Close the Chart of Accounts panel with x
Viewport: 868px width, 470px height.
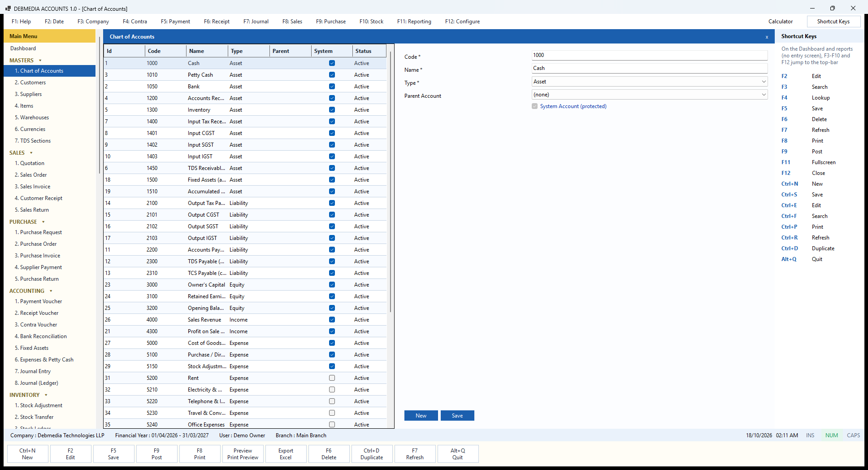(x=767, y=37)
